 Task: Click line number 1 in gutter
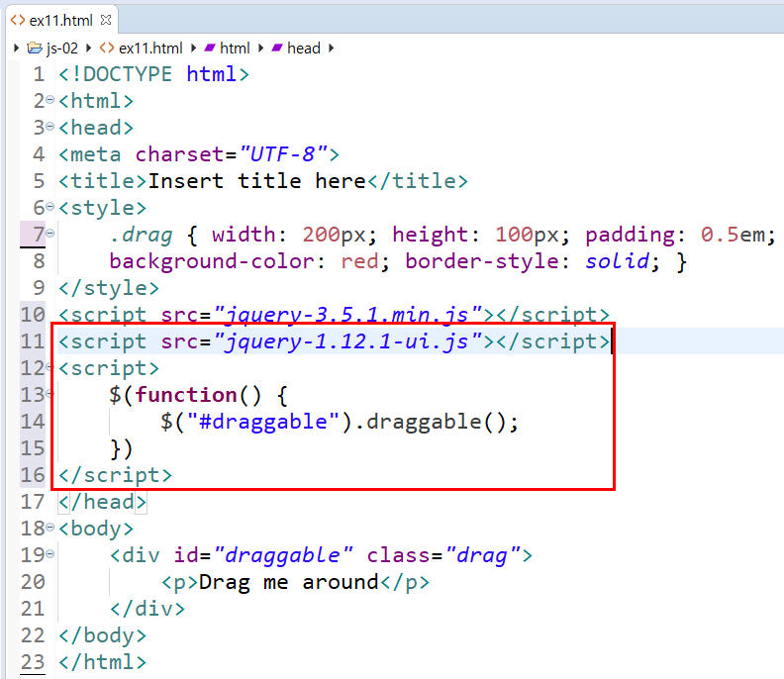[x=39, y=74]
